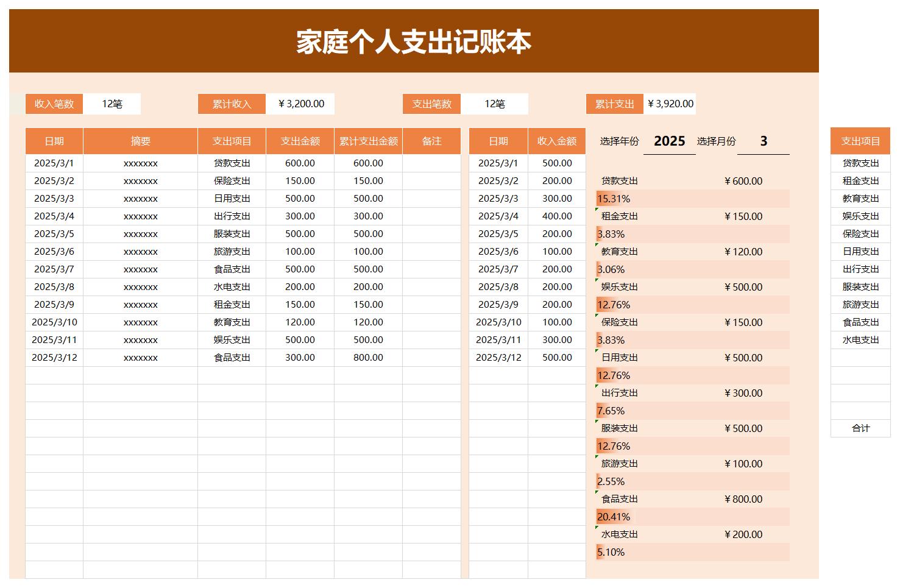Select date 2025/3/9 in the expense table
The height and width of the screenshot is (588, 900).
[x=54, y=304]
